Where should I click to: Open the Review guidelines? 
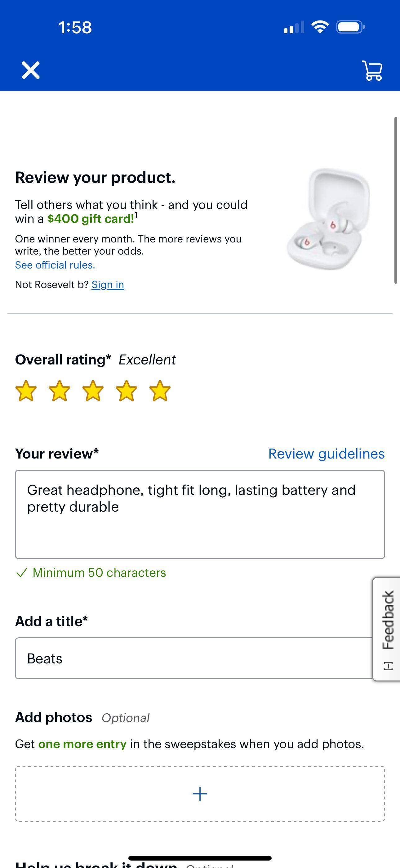(x=326, y=454)
